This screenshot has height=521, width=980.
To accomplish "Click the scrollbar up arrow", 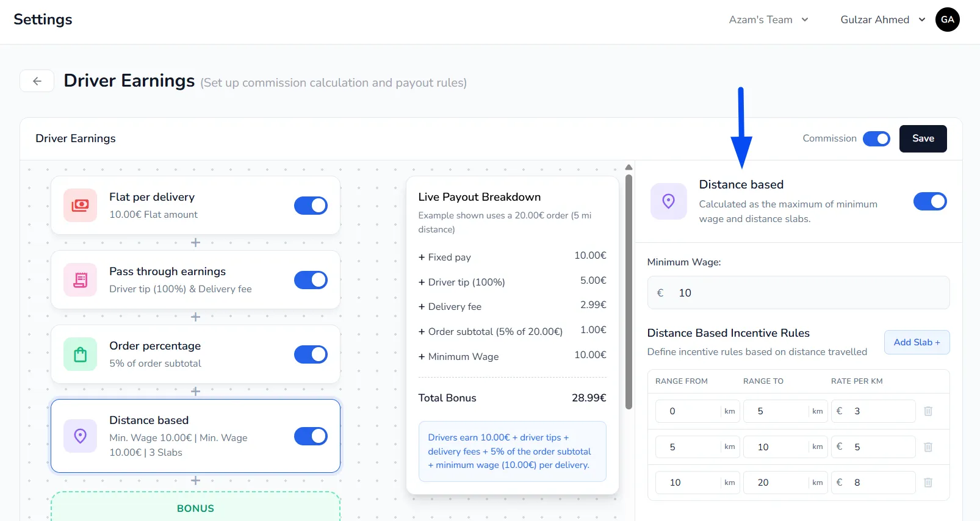I will point(629,167).
